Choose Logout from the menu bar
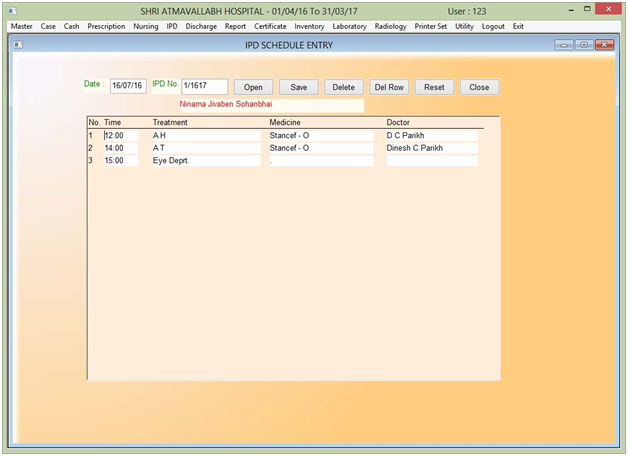The image size is (628, 456). point(493,26)
